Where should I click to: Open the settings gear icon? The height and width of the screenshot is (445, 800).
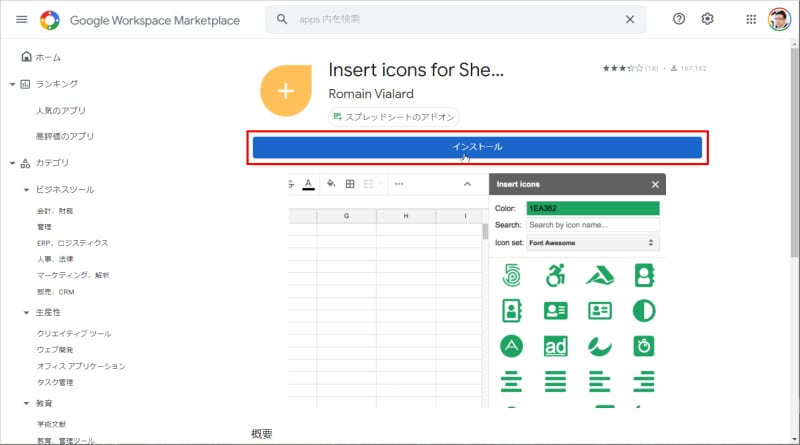(707, 19)
